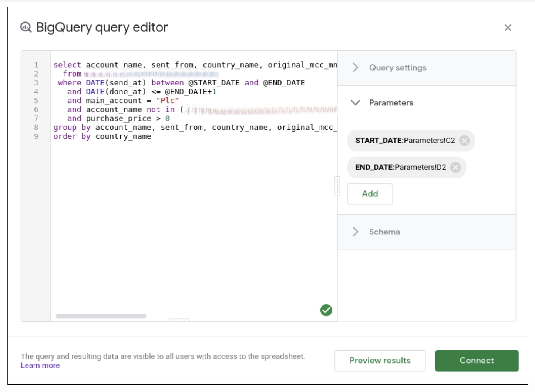535x392 pixels.
Task: Expand the Schema section
Action: click(x=384, y=232)
